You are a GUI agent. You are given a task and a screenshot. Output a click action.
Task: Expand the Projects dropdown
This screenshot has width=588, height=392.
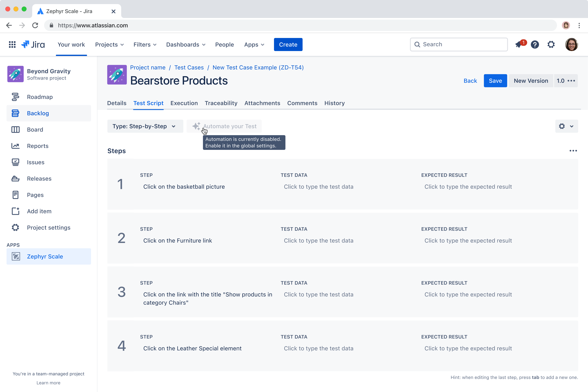(x=109, y=45)
